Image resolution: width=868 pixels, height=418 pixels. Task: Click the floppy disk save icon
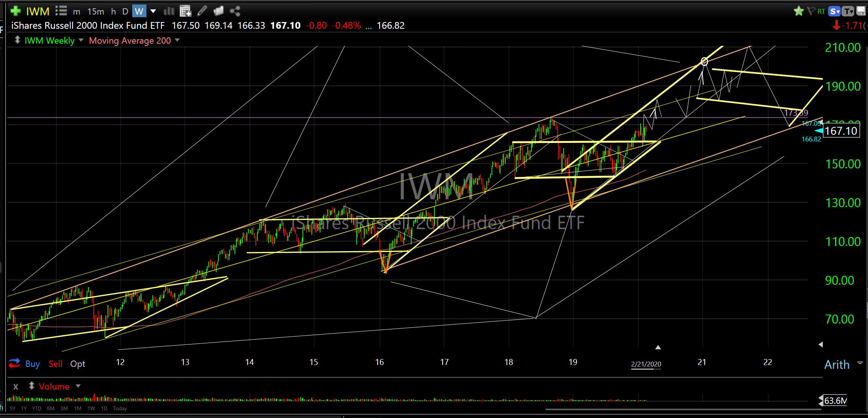click(x=861, y=11)
